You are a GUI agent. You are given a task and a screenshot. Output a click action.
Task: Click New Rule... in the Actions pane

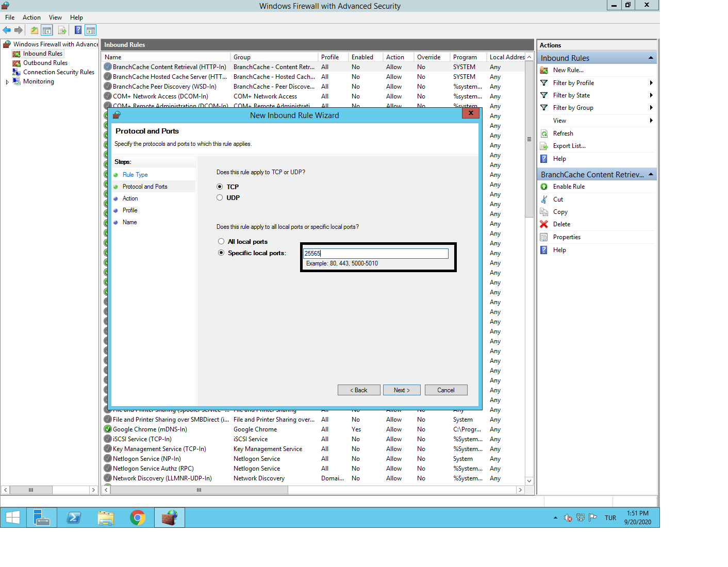(568, 70)
